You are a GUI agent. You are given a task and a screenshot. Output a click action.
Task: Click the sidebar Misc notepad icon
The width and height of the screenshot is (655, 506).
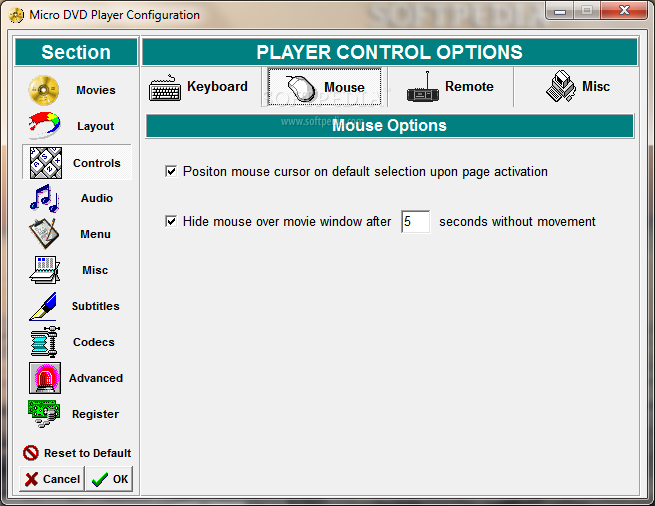[44, 270]
